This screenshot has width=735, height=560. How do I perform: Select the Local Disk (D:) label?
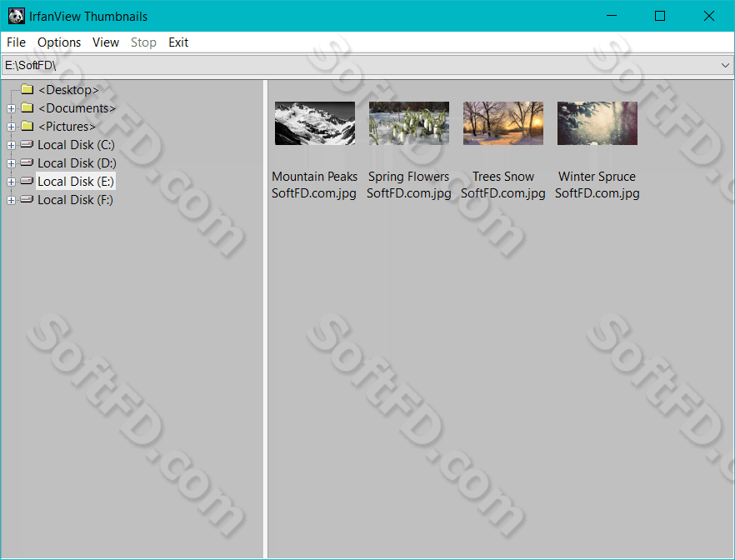77,163
